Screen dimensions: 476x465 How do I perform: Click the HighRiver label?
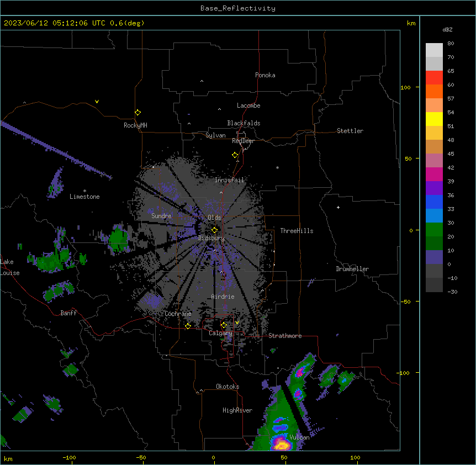pos(237,410)
